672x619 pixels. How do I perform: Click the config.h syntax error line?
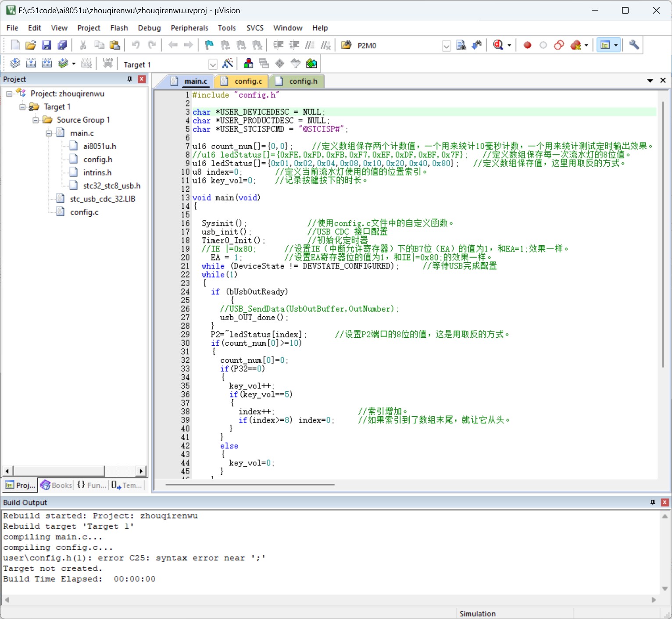(x=134, y=558)
